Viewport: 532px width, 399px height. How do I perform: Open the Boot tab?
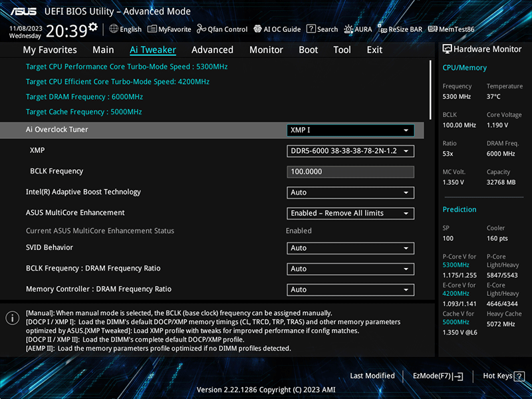pyautogui.click(x=309, y=50)
